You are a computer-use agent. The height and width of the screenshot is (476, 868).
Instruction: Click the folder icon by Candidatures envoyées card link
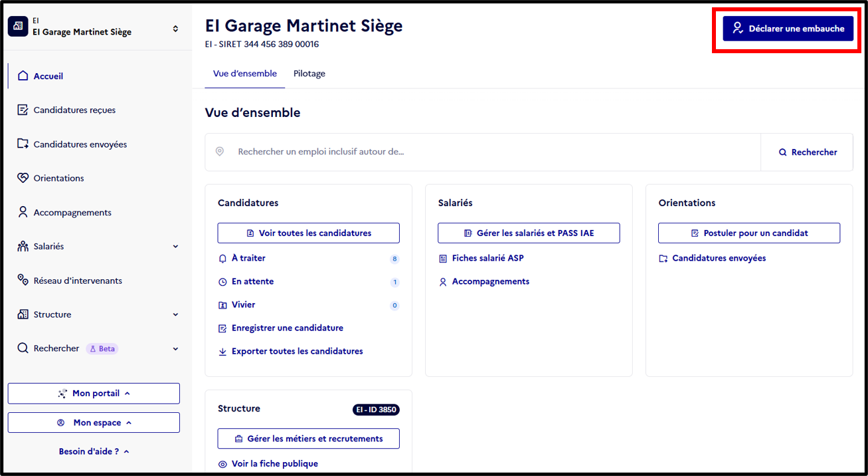click(x=663, y=259)
